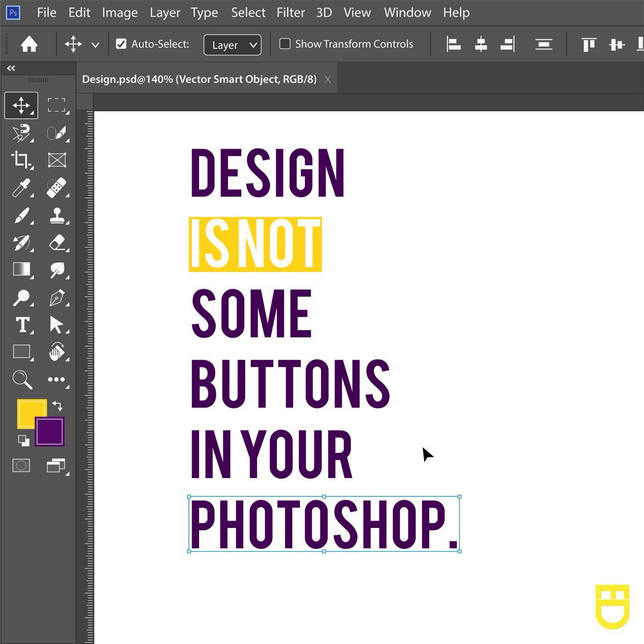Image resolution: width=644 pixels, height=644 pixels.
Task: Open the File menu
Action: [47, 12]
